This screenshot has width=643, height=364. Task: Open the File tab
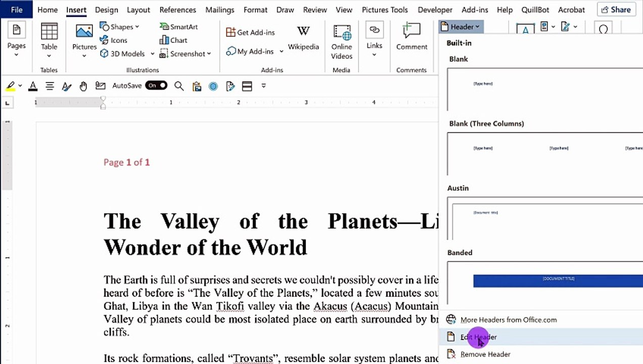17,10
